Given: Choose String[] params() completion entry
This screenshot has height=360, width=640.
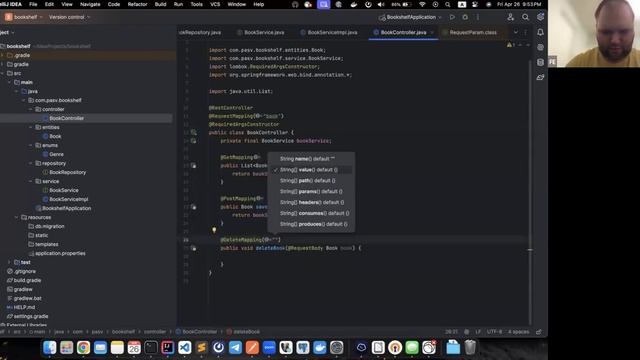Looking at the screenshot, I should (x=311, y=191).
